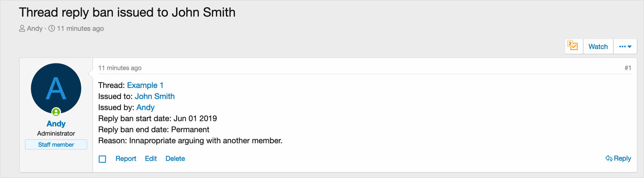Report this post
Image resolution: width=644 pixels, height=178 pixels.
tap(126, 159)
